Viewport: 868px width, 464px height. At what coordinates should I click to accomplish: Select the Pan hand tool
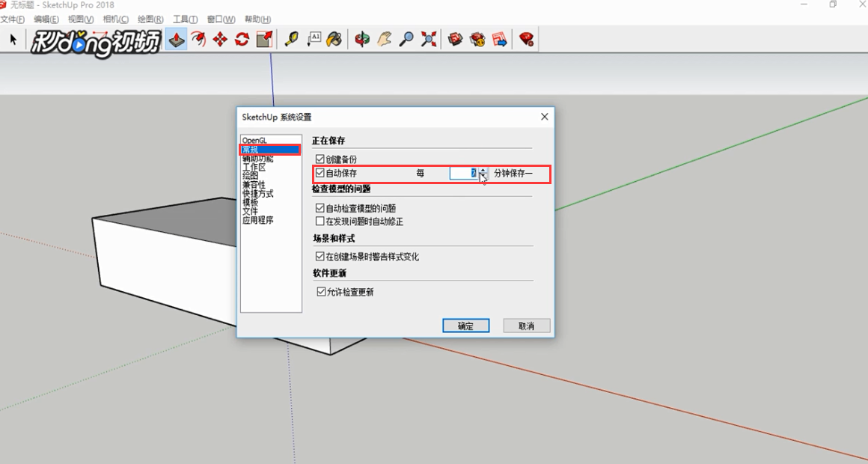coord(385,40)
